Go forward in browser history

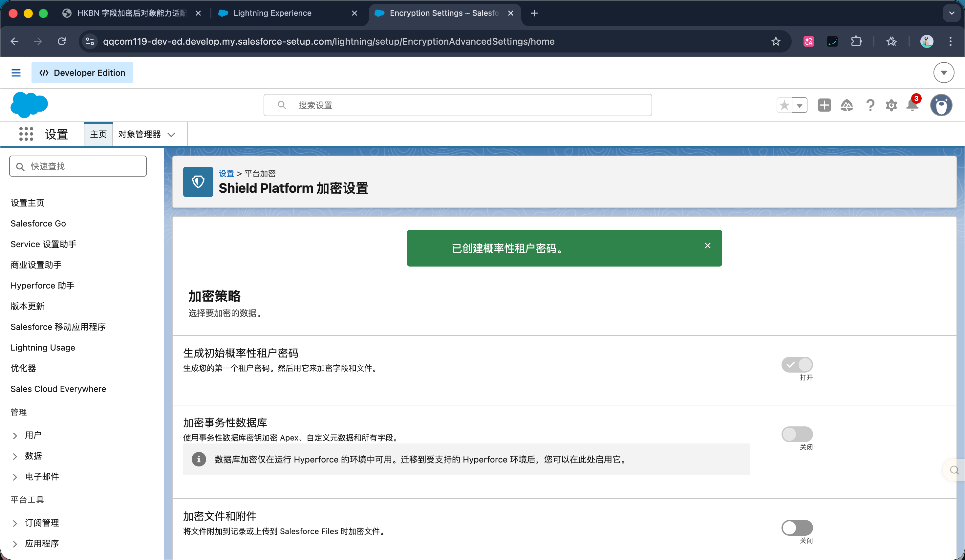(x=38, y=41)
